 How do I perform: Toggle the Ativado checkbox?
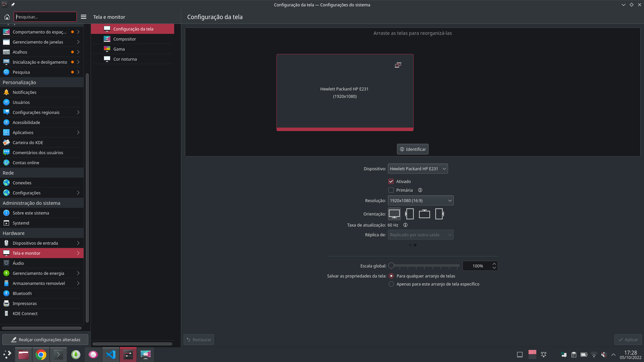click(x=391, y=181)
